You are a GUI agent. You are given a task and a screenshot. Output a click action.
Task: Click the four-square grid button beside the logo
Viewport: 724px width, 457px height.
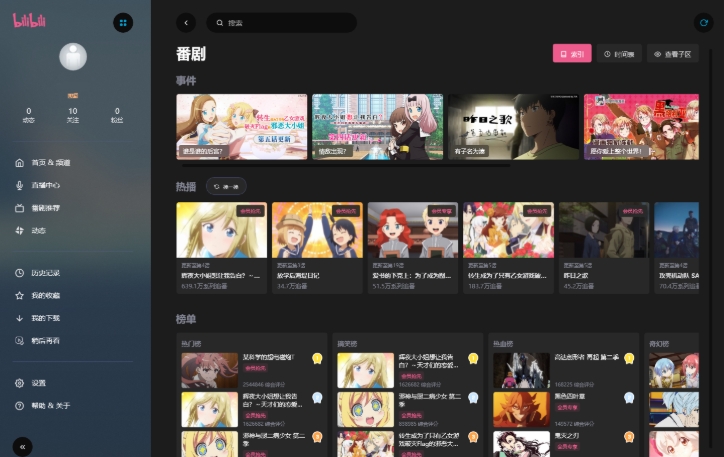coord(123,23)
